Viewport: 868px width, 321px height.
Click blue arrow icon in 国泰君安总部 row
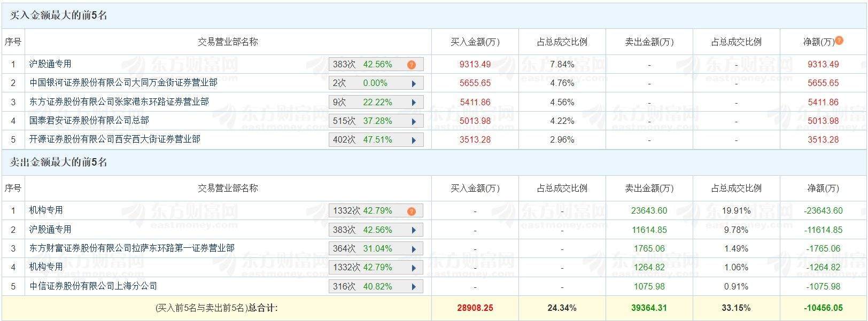click(x=414, y=121)
